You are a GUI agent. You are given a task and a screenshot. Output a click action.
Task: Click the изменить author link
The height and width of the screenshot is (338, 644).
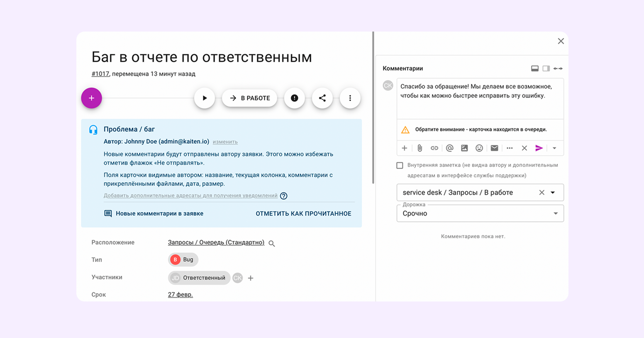point(225,142)
